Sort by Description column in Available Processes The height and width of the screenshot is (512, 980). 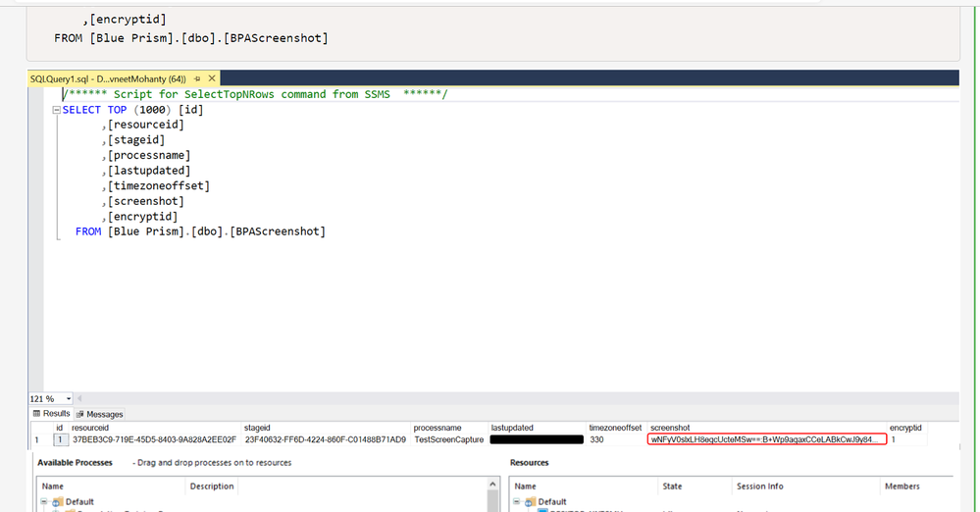pos(211,486)
